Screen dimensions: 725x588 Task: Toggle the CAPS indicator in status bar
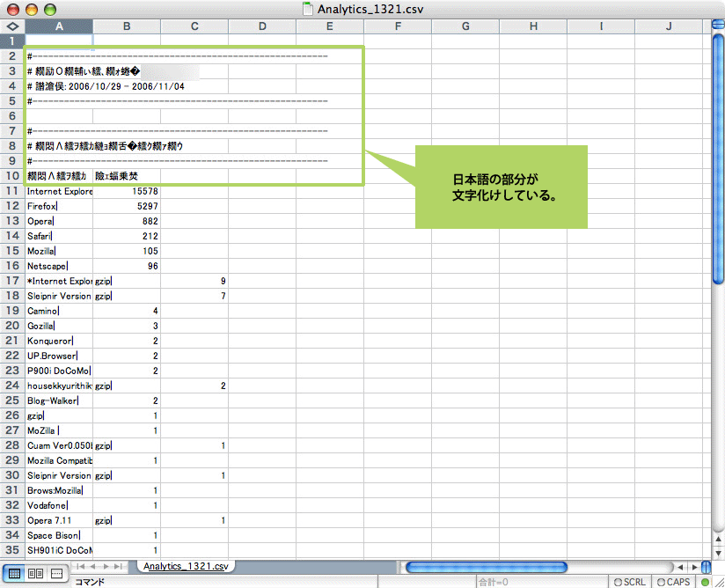[673, 582]
